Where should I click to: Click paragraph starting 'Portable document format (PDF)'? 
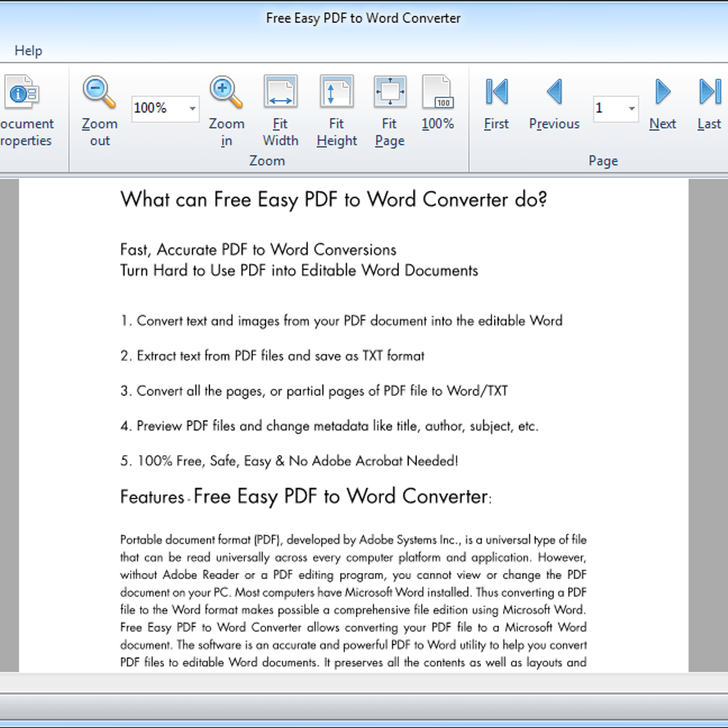coord(353,601)
